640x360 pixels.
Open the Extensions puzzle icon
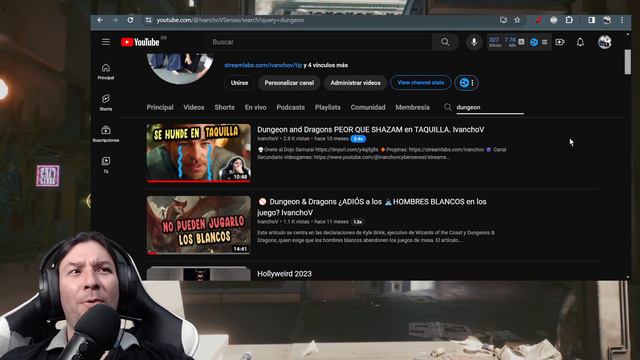click(569, 20)
